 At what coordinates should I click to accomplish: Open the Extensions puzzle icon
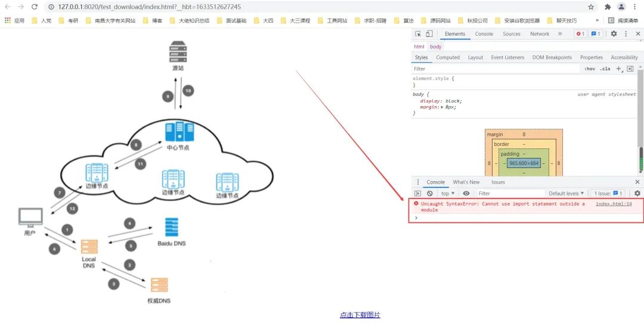point(608,7)
